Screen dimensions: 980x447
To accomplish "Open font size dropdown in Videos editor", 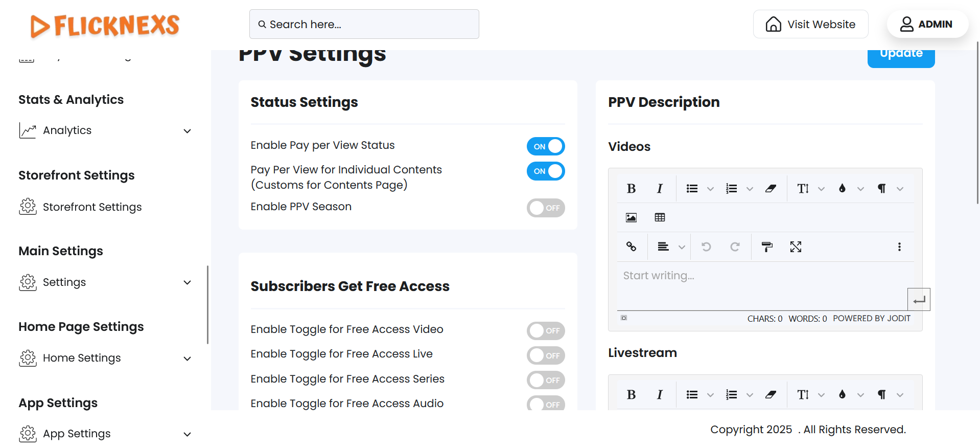I will (821, 189).
